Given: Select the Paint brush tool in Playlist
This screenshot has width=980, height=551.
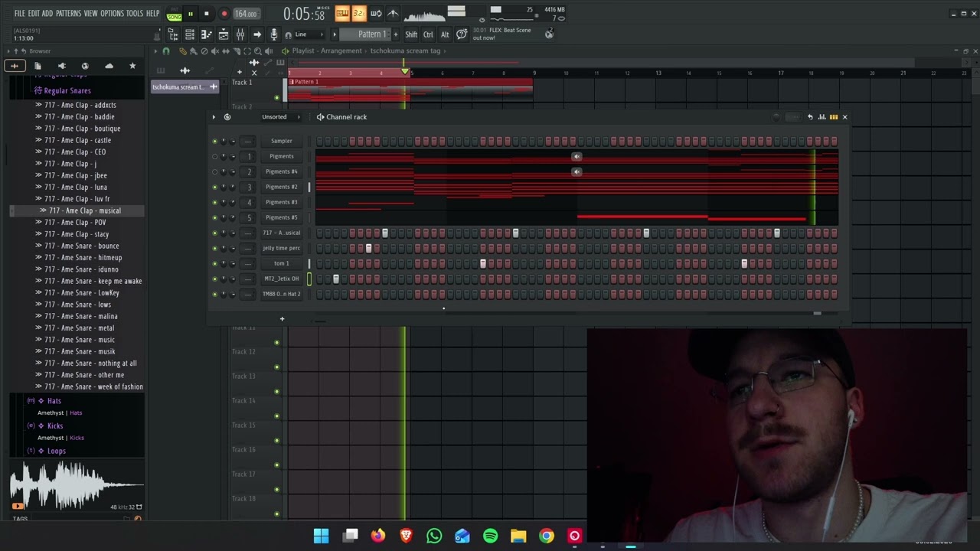Looking at the screenshot, I should coord(193,51).
